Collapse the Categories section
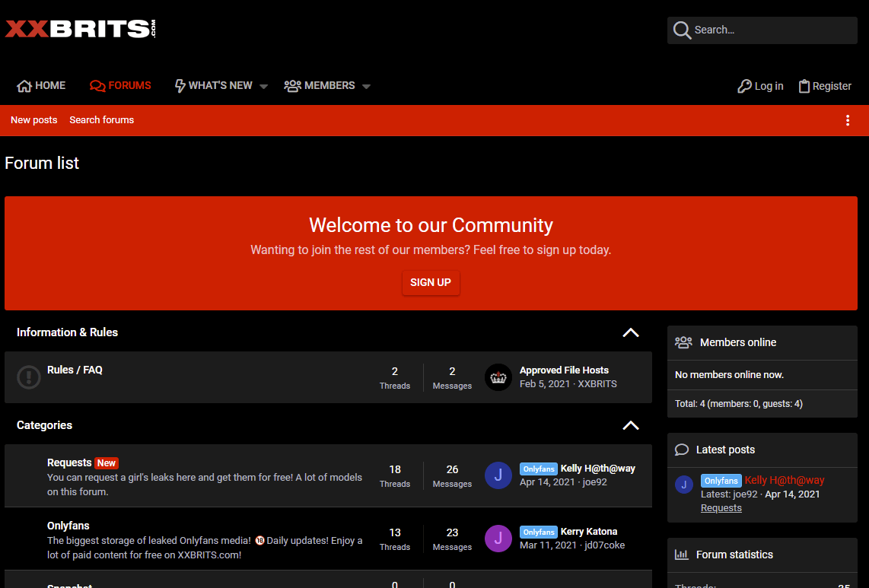This screenshot has height=588, width=869. pyautogui.click(x=631, y=426)
